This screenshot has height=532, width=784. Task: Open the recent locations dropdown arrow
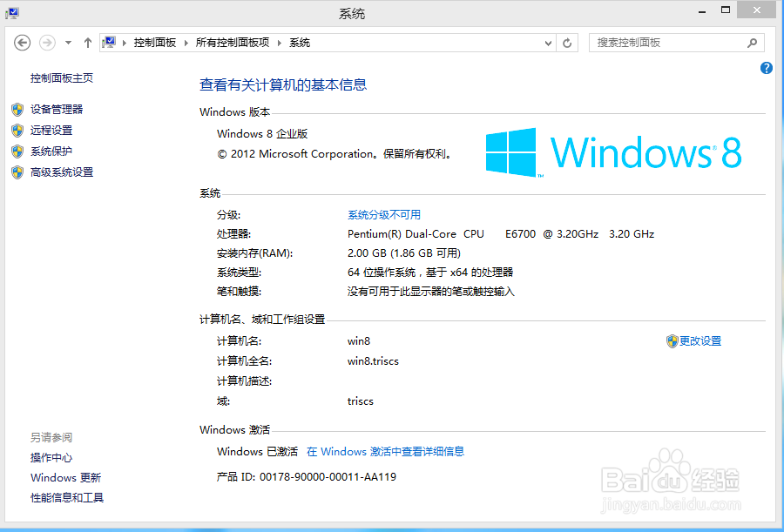69,43
